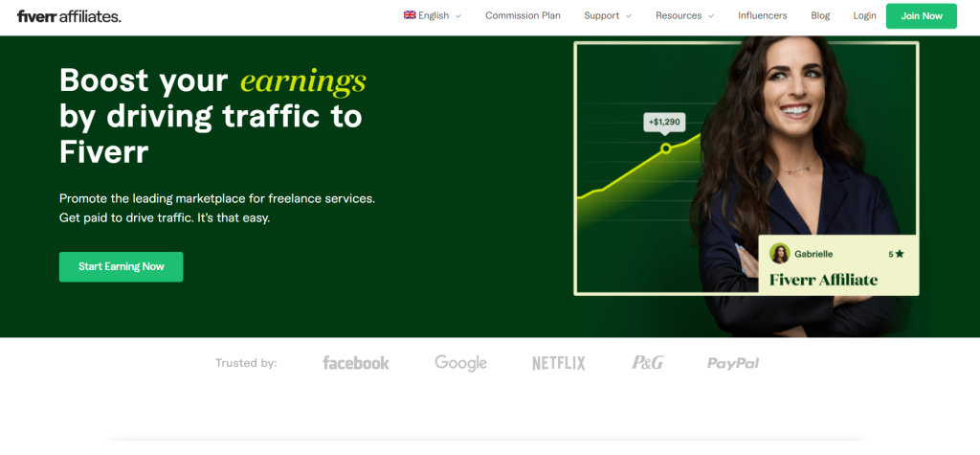
Task: Go to the Influencers page
Action: pos(763,15)
